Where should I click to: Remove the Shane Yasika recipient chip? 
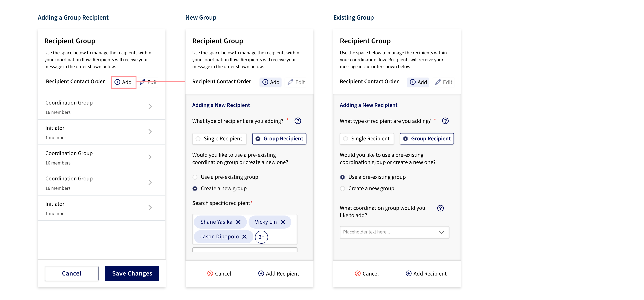pos(238,222)
